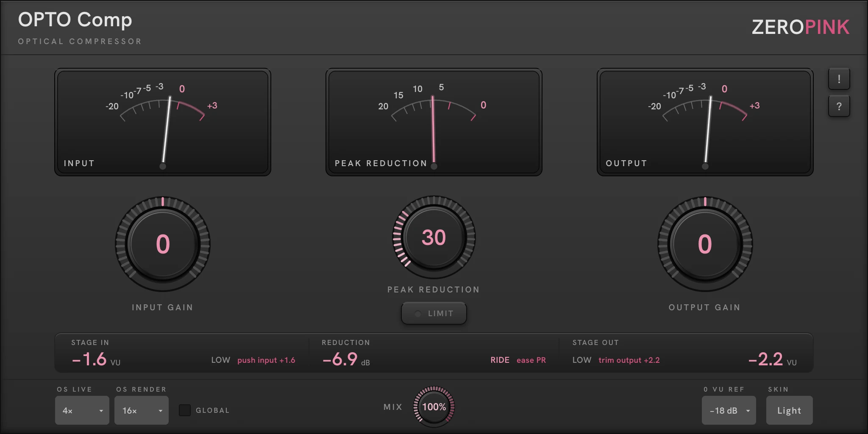Open the 0 VU Ref -18 dB dropdown

pyautogui.click(x=729, y=410)
